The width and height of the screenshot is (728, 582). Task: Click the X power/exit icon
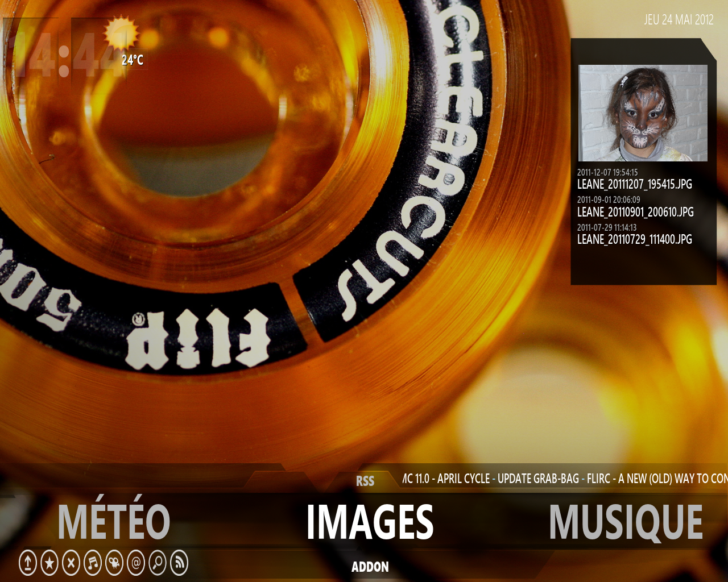tap(71, 563)
